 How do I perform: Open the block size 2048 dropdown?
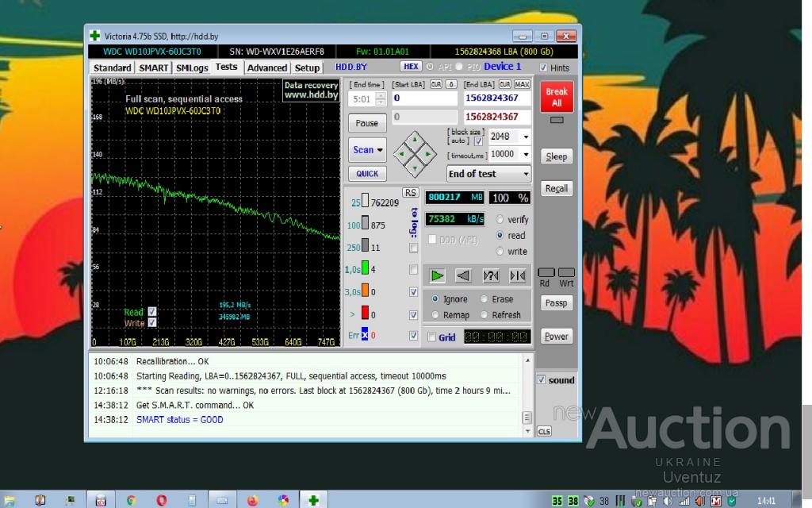[x=526, y=137]
